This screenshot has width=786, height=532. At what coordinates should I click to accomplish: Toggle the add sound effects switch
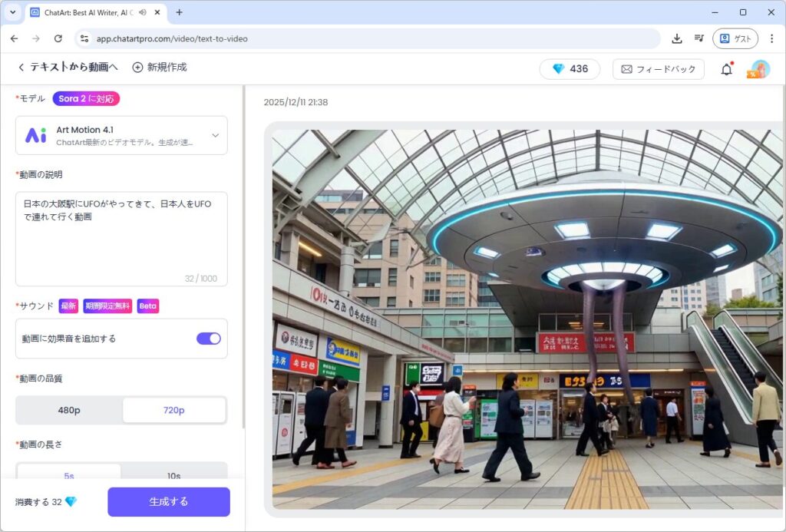[208, 339]
